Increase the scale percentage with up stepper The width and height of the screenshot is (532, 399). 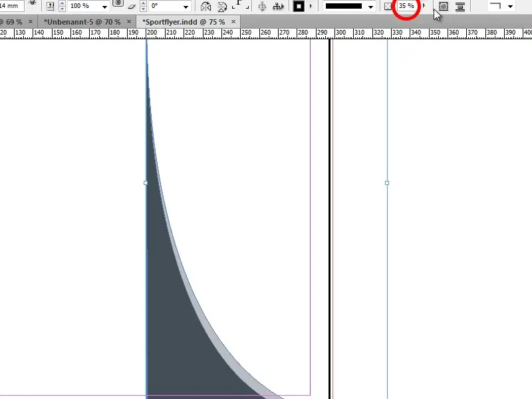click(62, 3)
